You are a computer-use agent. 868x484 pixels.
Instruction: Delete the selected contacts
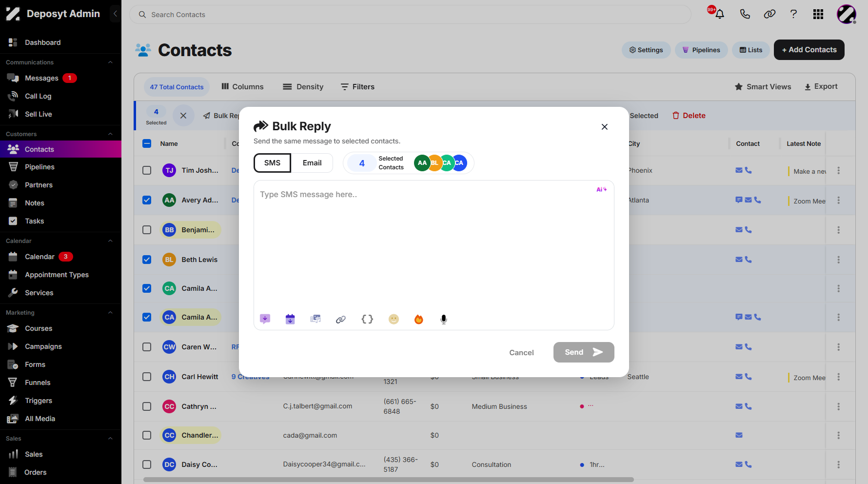[689, 116]
